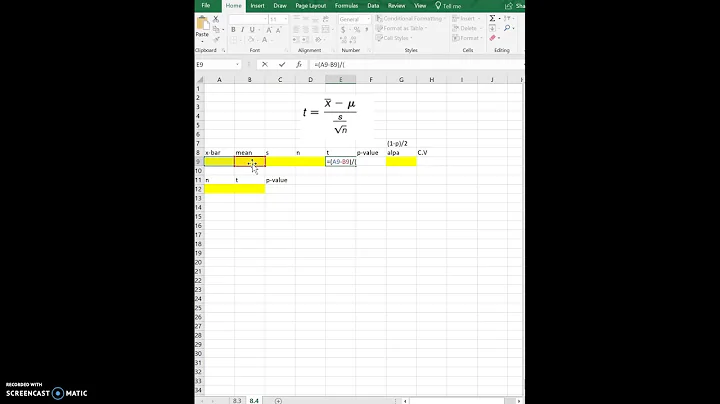Viewport: 720px width, 404px height.
Task: Click the Font Color A icon
Action: [x=264, y=40]
